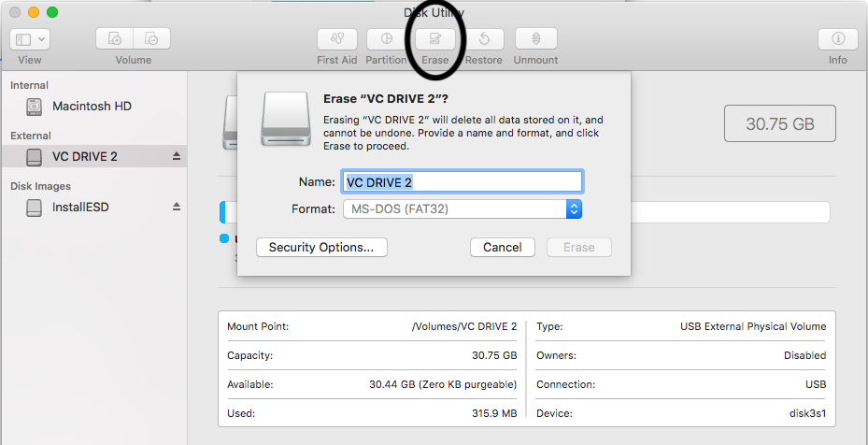Click the Connection value USB
Screen dimensions: 868x445
pos(816,384)
